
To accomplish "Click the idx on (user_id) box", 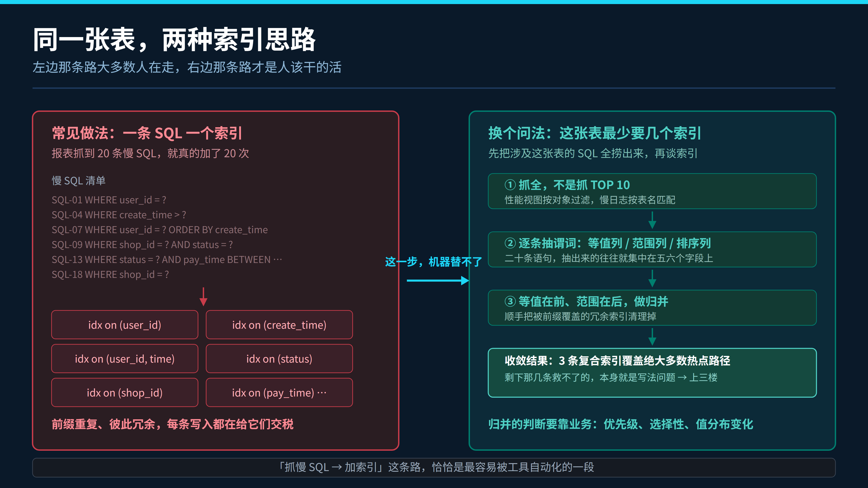I will (125, 325).
